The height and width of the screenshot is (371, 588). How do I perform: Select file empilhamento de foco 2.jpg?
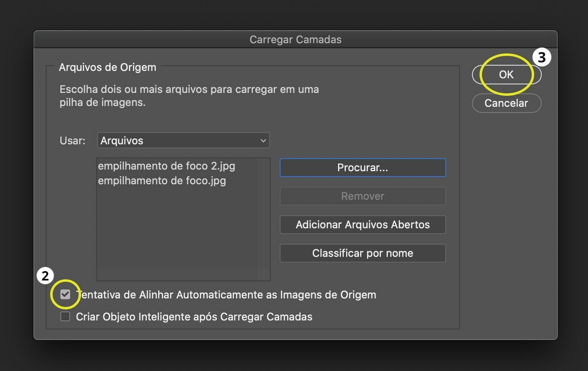166,166
